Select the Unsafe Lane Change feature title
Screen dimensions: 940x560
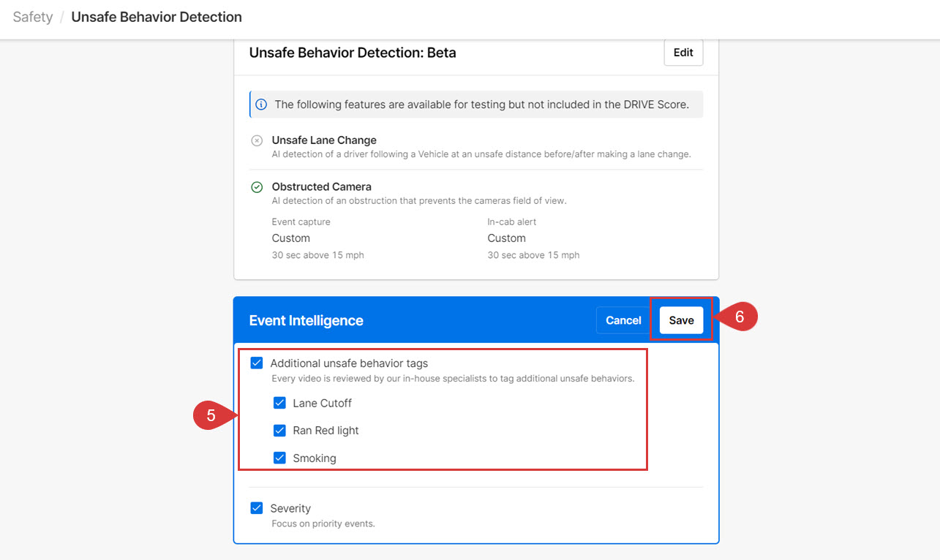point(324,140)
